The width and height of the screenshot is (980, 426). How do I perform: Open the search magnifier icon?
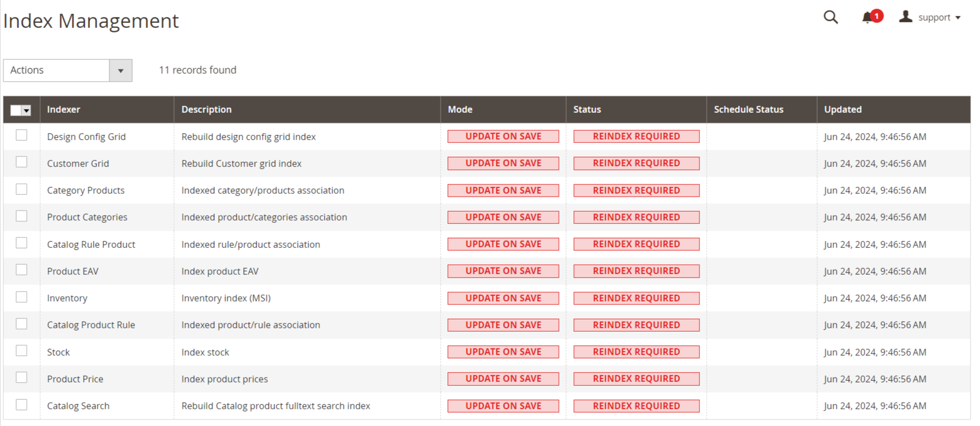pos(831,17)
